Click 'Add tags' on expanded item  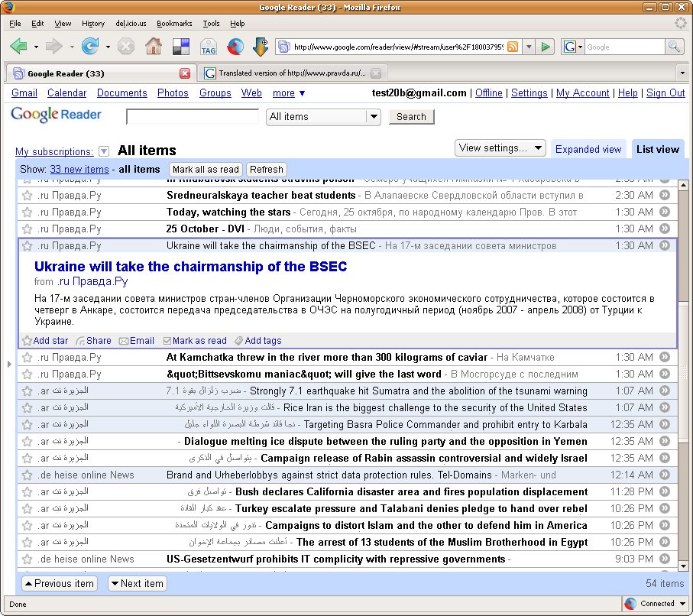(257, 341)
